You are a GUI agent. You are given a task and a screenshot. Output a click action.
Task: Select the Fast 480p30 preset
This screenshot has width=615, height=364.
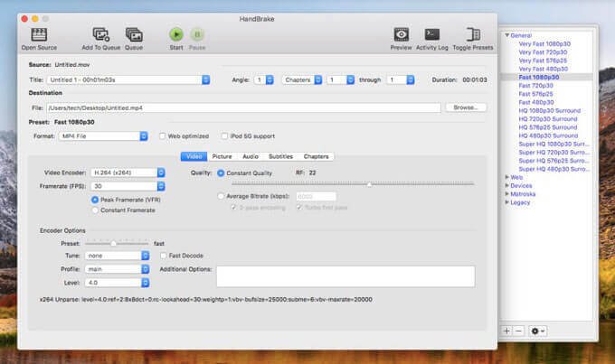536,102
